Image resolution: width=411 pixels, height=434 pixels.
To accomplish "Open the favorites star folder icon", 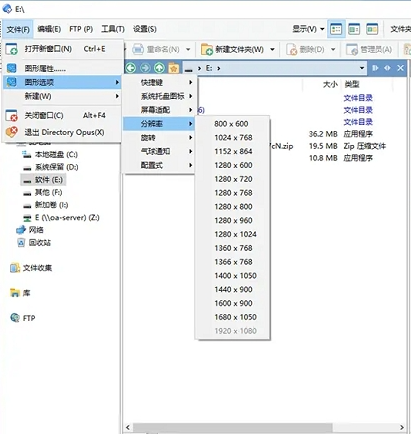I will click(x=173, y=68).
